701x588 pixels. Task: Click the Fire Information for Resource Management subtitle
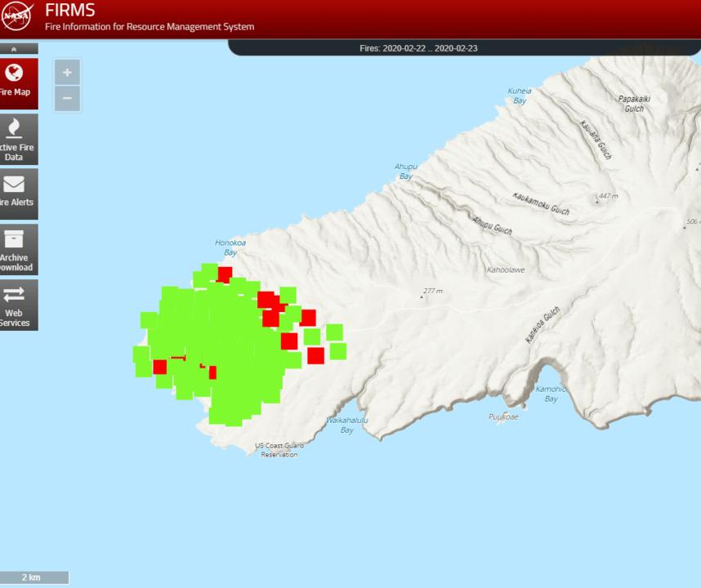tap(150, 27)
